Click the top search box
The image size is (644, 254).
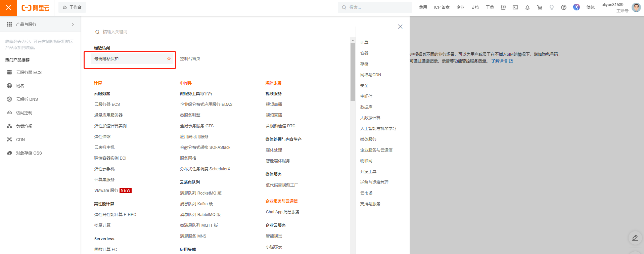pyautogui.click(x=375, y=7)
